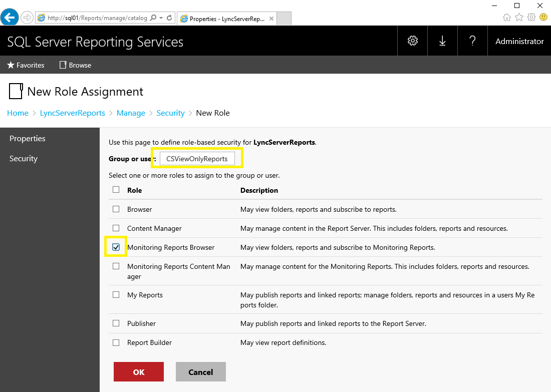Close the Properties browser tab

coord(271,19)
